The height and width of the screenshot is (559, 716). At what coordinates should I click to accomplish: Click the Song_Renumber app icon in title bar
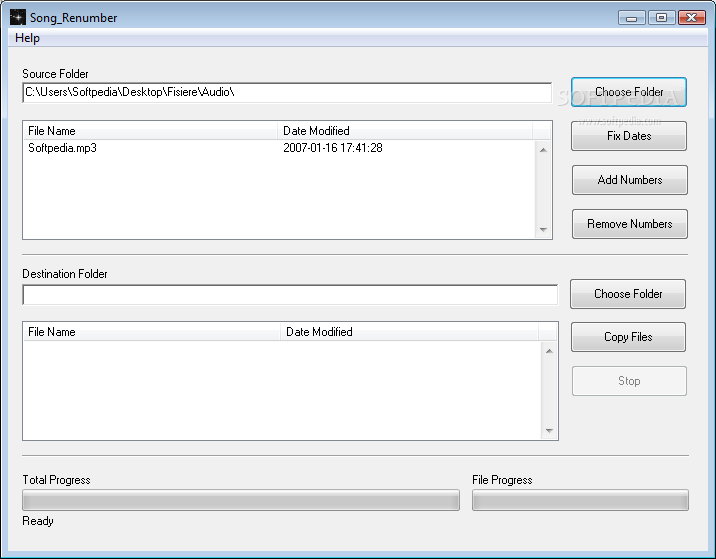click(x=18, y=17)
